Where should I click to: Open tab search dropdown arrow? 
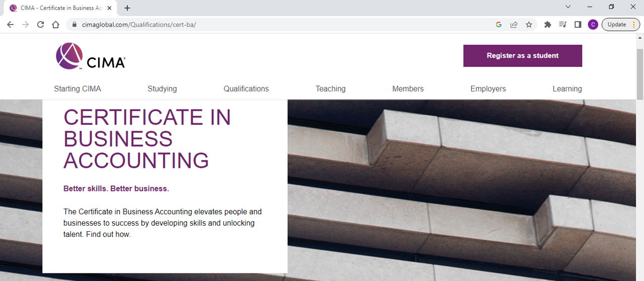click(568, 7)
